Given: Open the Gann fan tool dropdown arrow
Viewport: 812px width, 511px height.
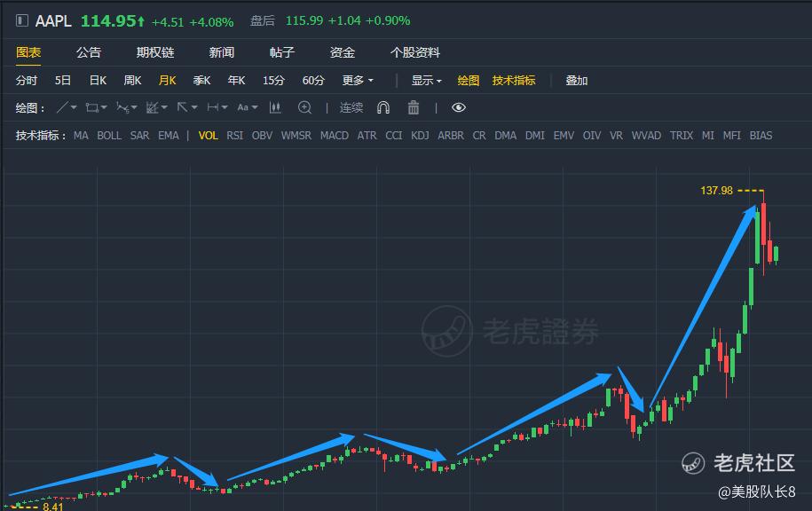Looking at the screenshot, I should pos(164,107).
